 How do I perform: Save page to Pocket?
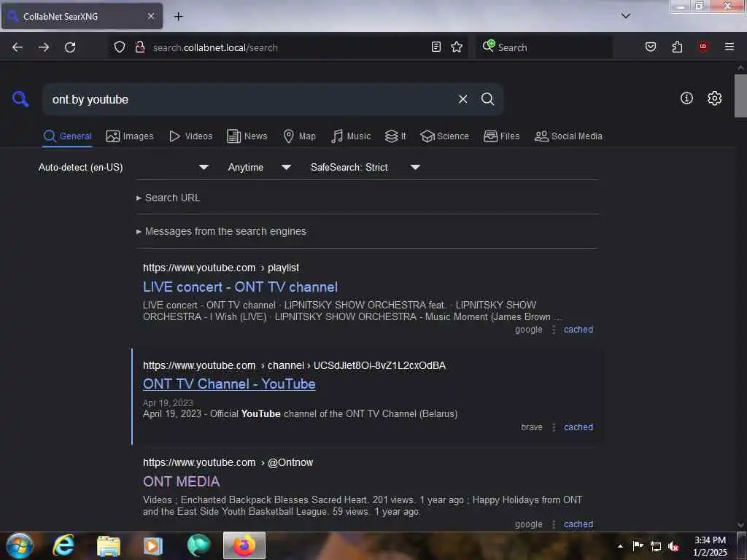pos(650,47)
